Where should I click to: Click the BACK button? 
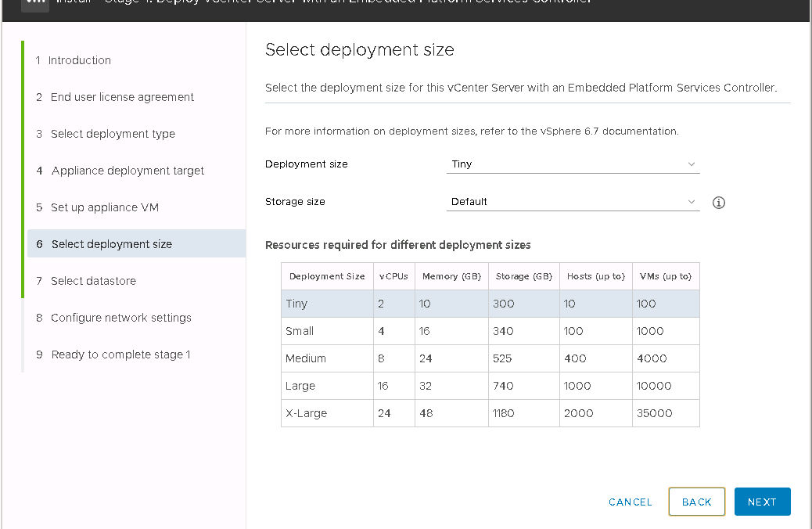[x=696, y=502]
